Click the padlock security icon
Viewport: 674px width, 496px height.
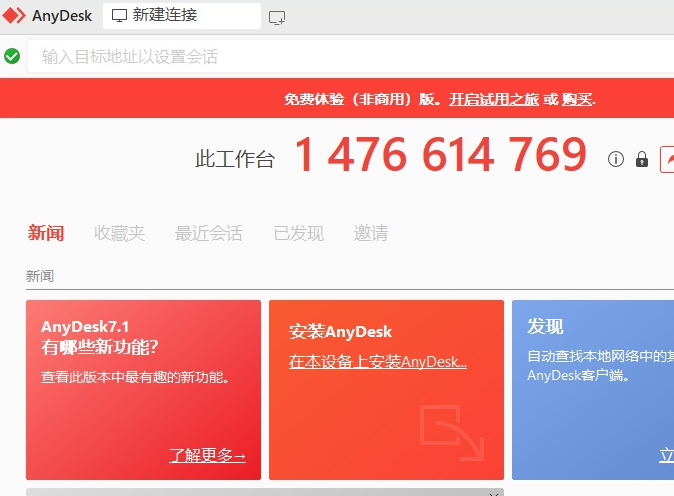pyautogui.click(x=642, y=159)
